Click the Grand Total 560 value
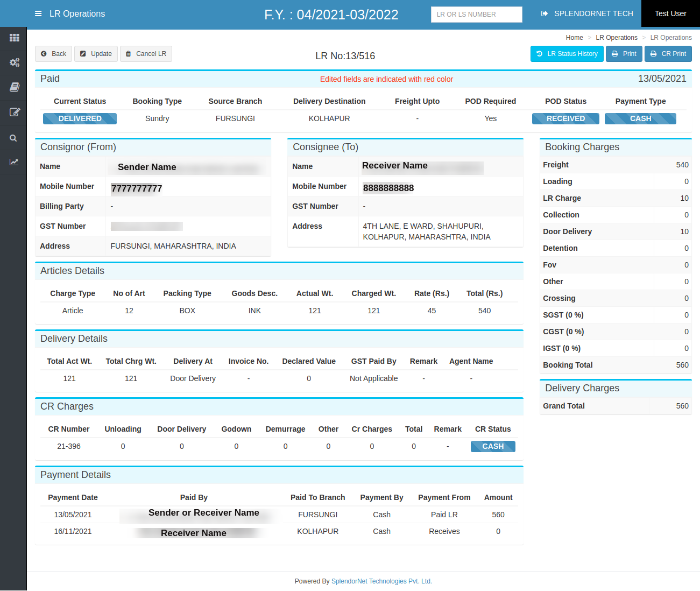 682,406
